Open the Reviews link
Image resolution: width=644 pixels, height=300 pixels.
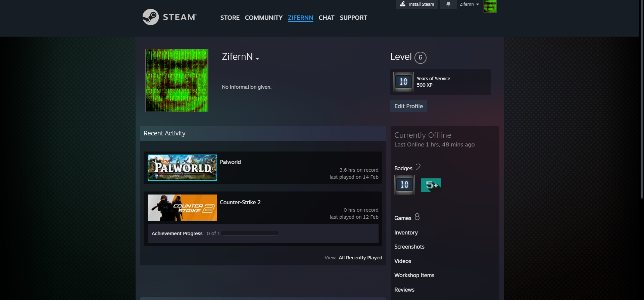coord(404,290)
